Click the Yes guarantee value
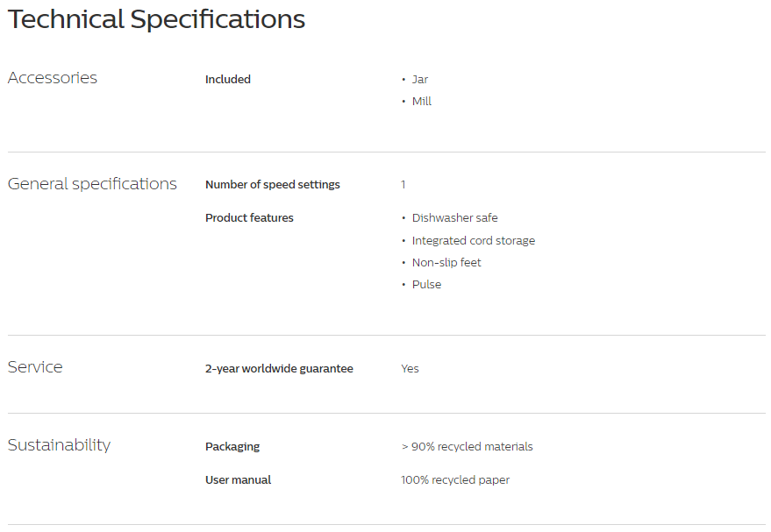 tap(410, 368)
